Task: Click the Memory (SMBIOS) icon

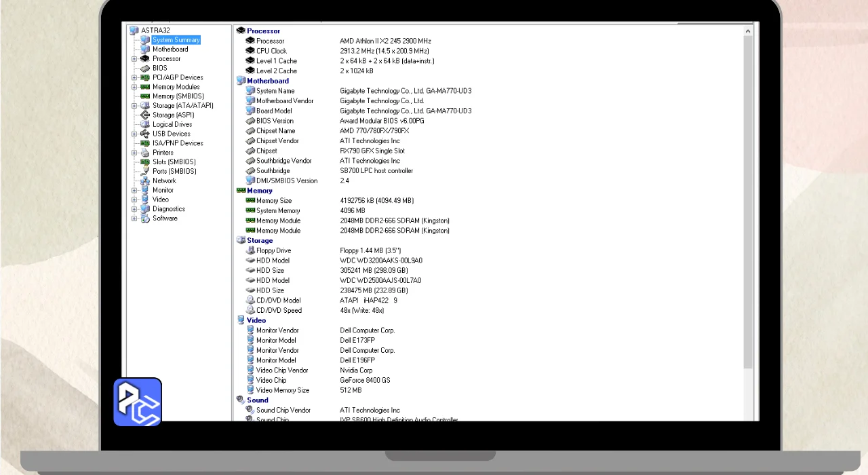Action: (144, 96)
